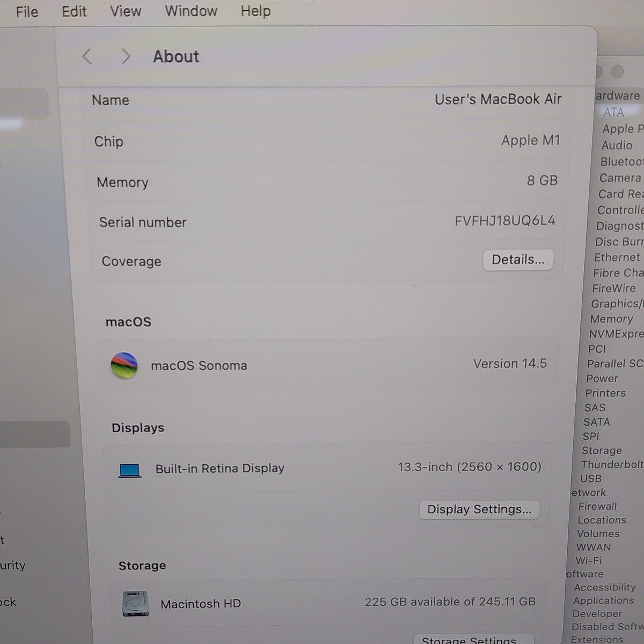Select Memory in System Information sidebar

[611, 319]
